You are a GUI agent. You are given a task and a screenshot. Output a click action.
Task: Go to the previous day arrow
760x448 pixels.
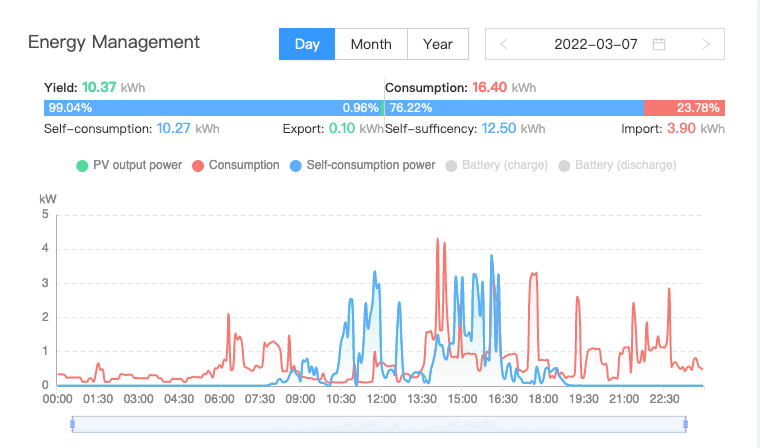point(504,44)
